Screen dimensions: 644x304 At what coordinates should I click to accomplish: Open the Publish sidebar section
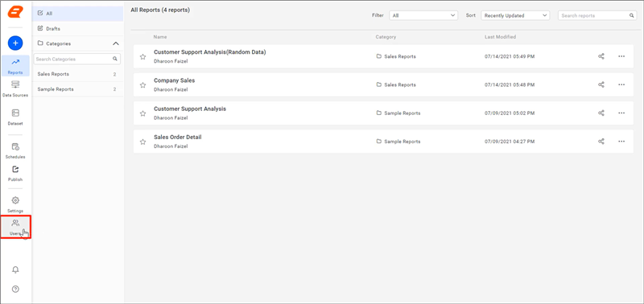15,173
